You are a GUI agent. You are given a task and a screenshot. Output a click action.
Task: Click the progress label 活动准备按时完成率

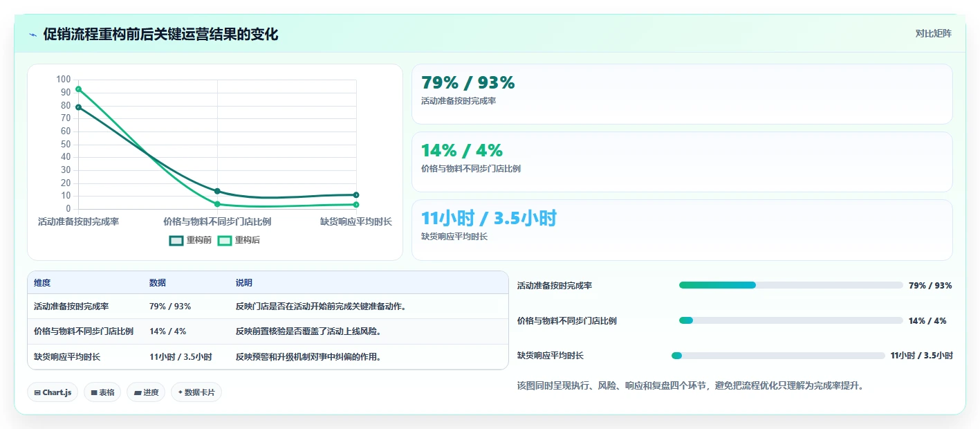tap(555, 286)
